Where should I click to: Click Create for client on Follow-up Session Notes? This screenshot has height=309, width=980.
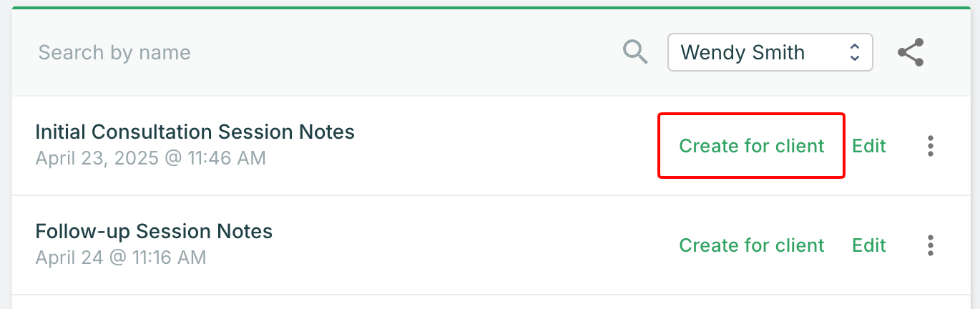pyautogui.click(x=751, y=245)
